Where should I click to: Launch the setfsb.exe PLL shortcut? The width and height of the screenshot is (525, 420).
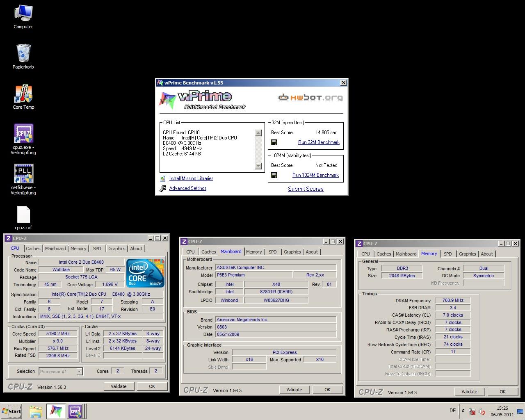(23, 180)
